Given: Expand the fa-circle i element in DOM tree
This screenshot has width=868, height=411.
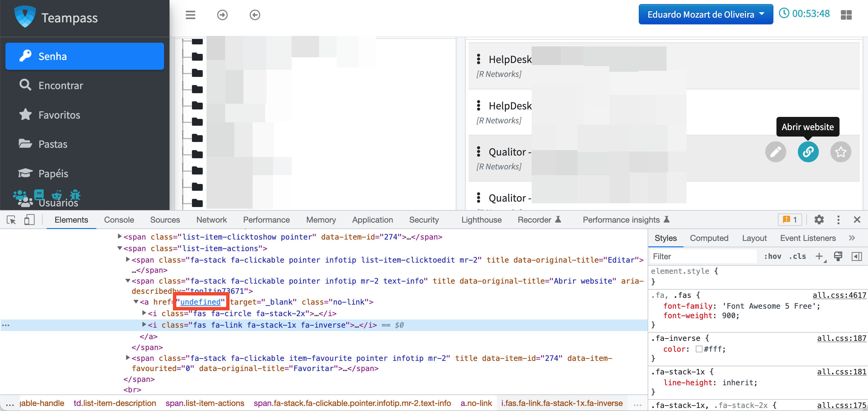Looking at the screenshot, I should (x=144, y=313).
